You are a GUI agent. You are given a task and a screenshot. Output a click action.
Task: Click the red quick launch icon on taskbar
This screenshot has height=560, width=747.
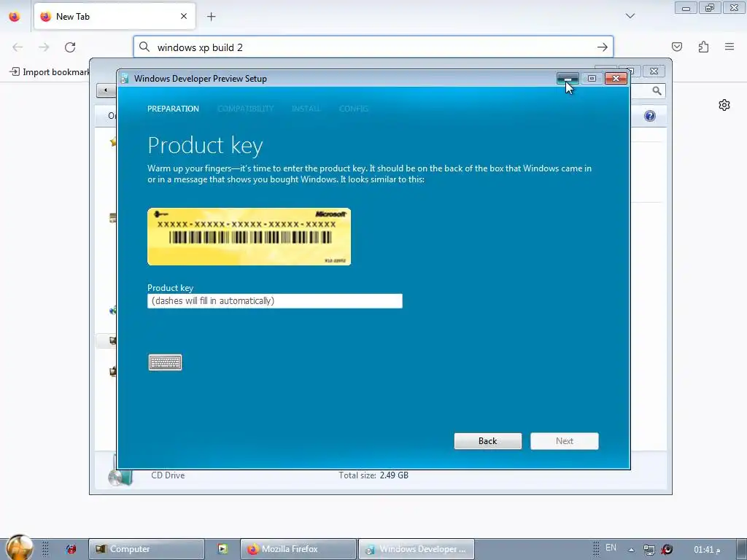click(x=71, y=549)
